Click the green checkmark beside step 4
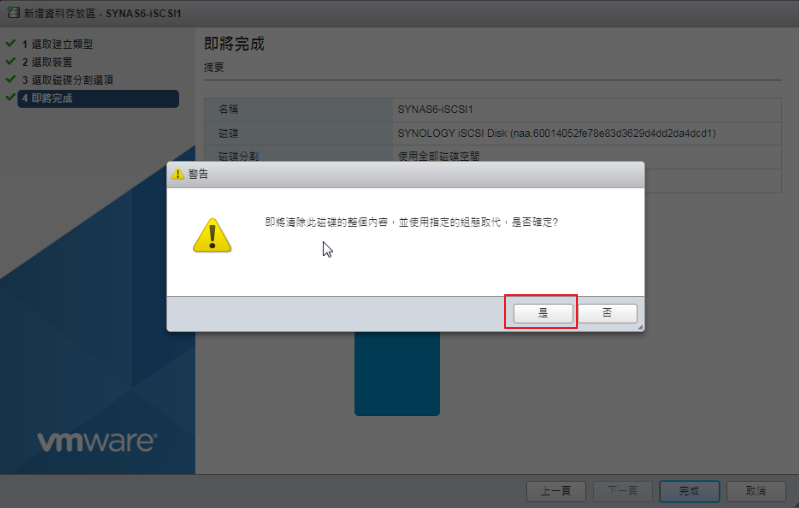The image size is (799, 508). coord(11,97)
